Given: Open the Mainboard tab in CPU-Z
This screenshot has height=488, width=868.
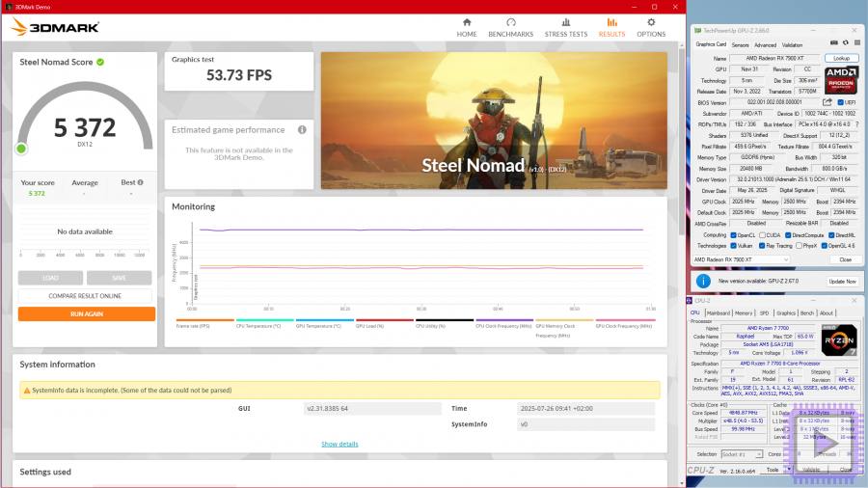Looking at the screenshot, I should tap(718, 313).
